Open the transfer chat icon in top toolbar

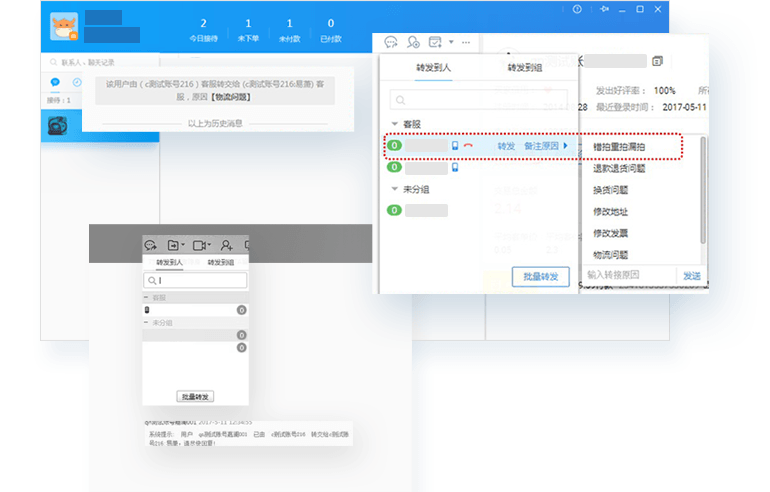391,42
